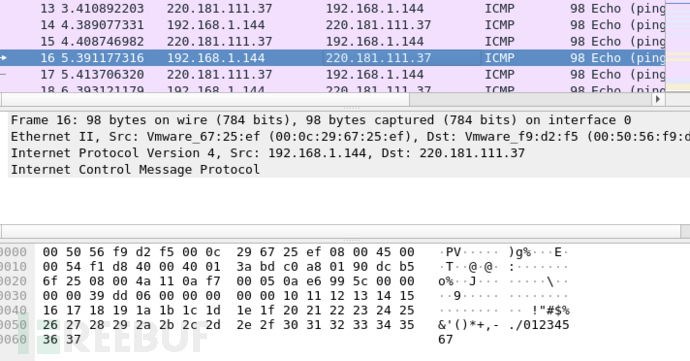Viewport: 690px width, 361px height.
Task: Select packet 14 from 192.168.1.144
Action: [333, 25]
